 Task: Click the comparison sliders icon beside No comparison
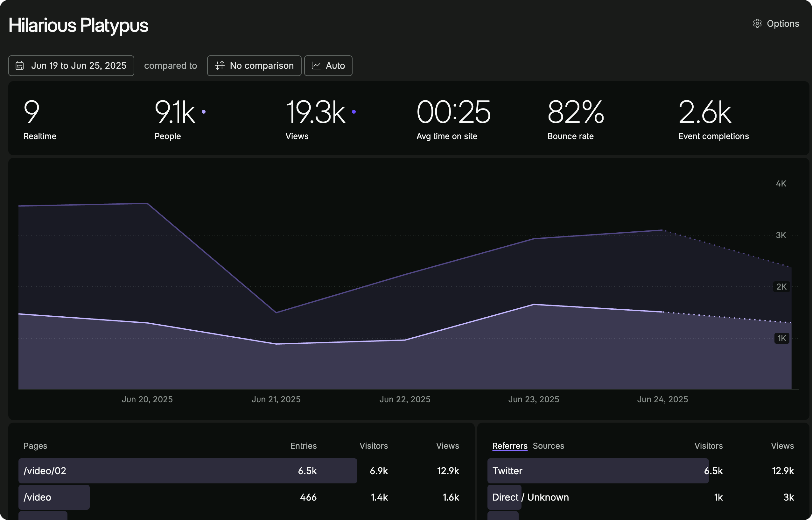pos(220,66)
